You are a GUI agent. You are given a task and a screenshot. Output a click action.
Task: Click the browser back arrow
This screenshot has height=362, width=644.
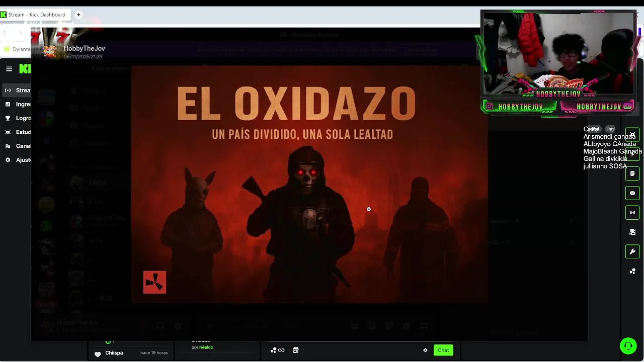click(5, 33)
